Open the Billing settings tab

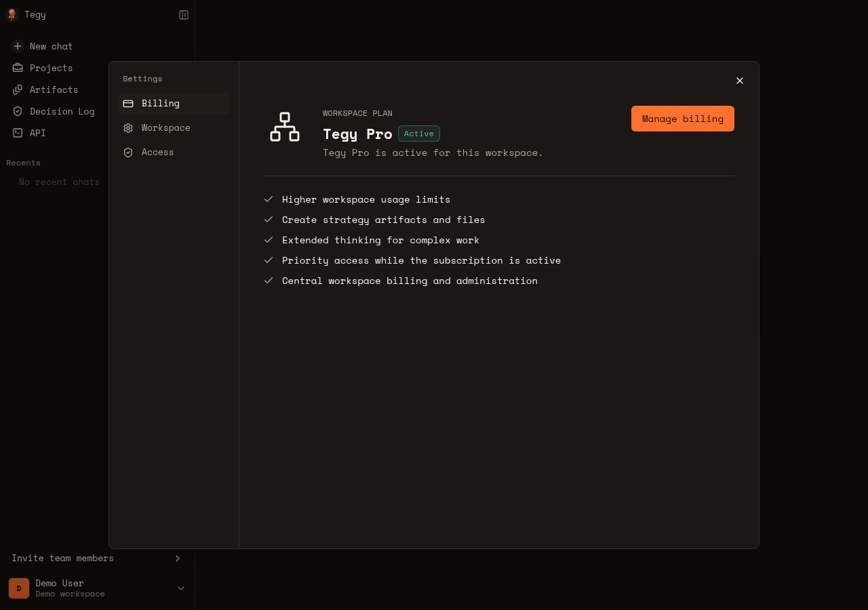(174, 104)
